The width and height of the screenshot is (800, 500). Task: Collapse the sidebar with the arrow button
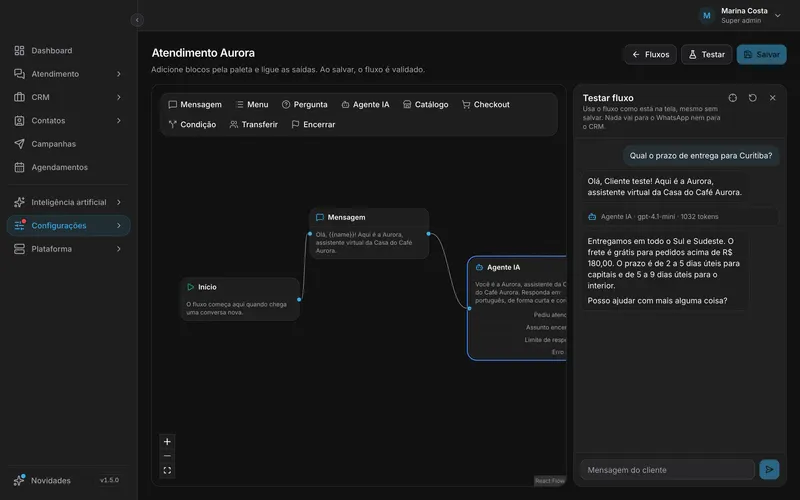tap(137, 20)
